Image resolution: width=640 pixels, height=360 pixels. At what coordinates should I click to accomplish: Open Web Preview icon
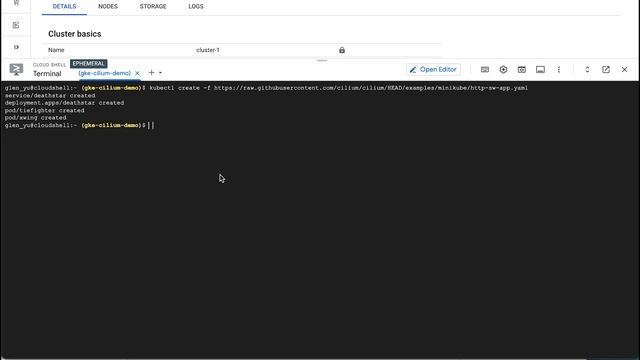(x=522, y=70)
